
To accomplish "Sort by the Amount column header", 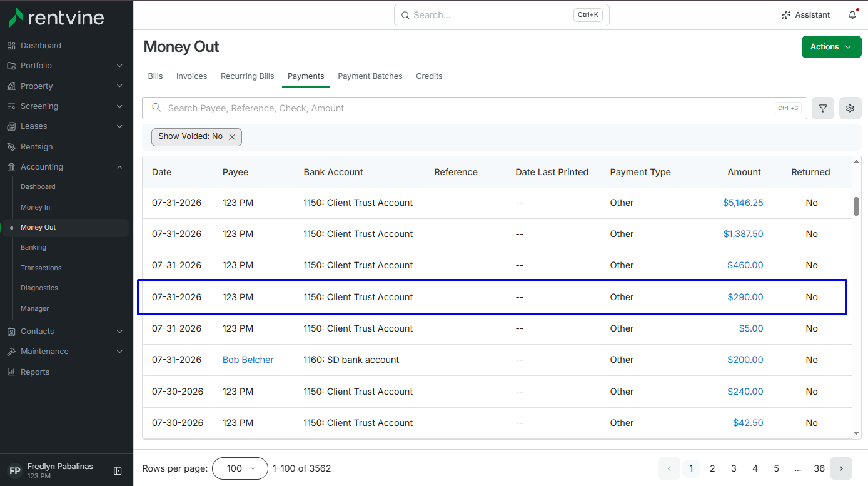I will (744, 172).
